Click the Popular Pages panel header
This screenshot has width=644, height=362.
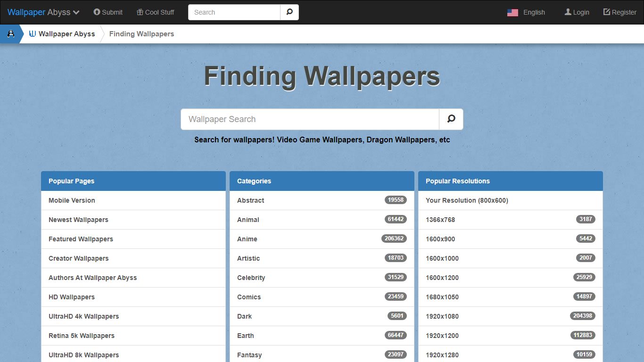[133, 181]
